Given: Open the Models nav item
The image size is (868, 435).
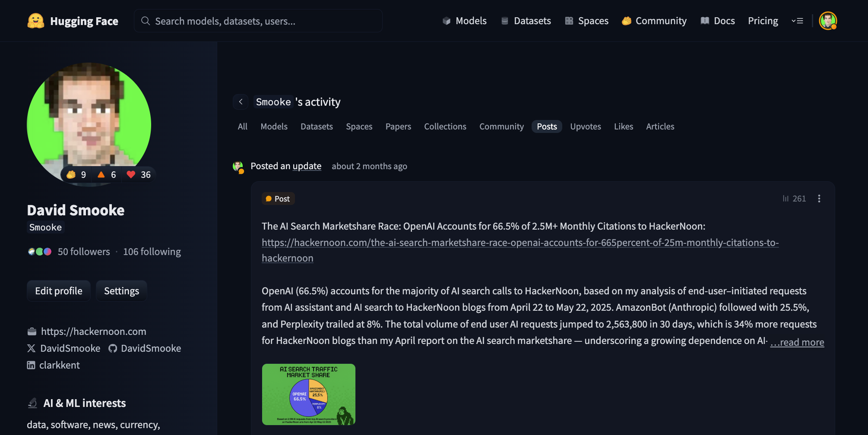Looking at the screenshot, I should (x=465, y=21).
